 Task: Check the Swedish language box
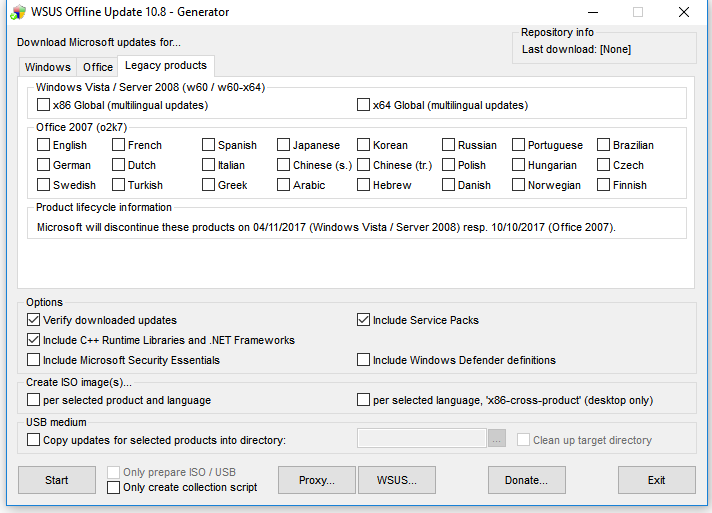point(43,185)
